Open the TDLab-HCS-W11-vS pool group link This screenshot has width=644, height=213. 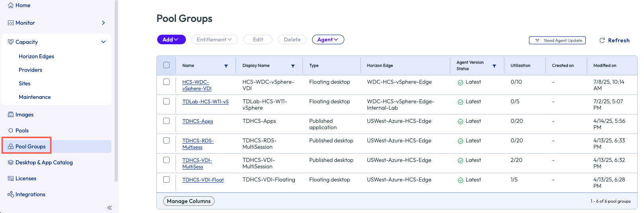(205, 102)
